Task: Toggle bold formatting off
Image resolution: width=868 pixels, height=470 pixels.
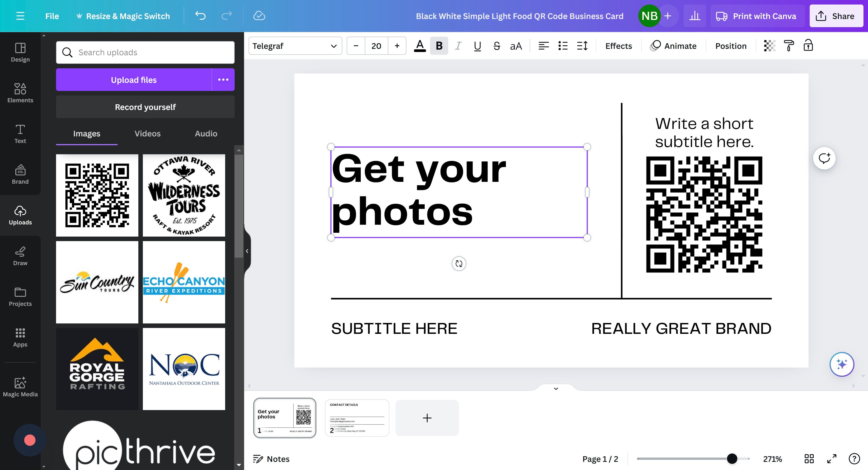Action: [x=439, y=46]
